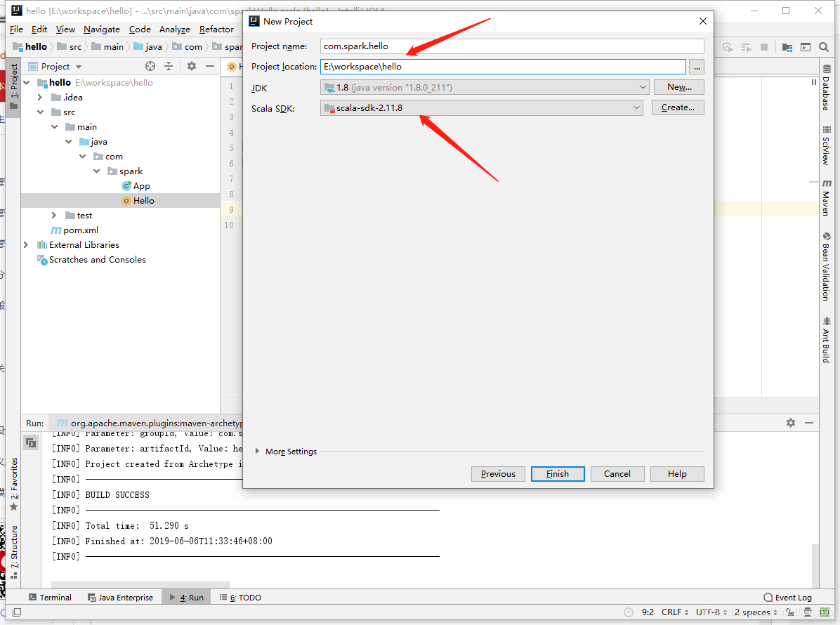Collapse the src folder
The height and width of the screenshot is (625, 840).
tap(40, 112)
